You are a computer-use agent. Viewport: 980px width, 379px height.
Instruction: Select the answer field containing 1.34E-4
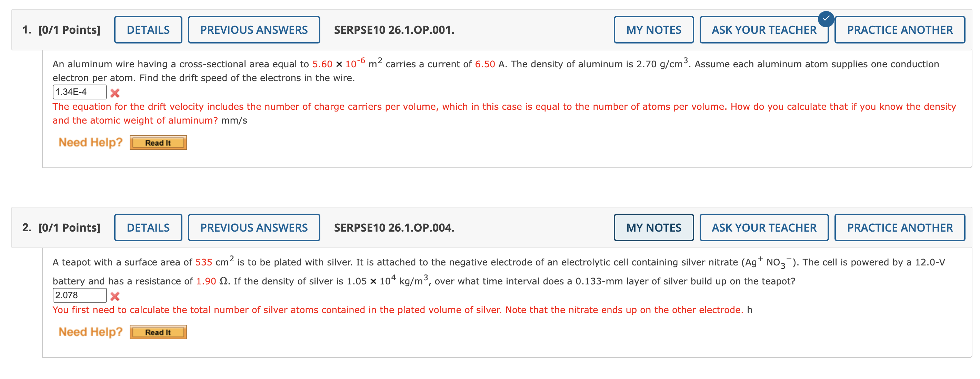click(x=79, y=92)
